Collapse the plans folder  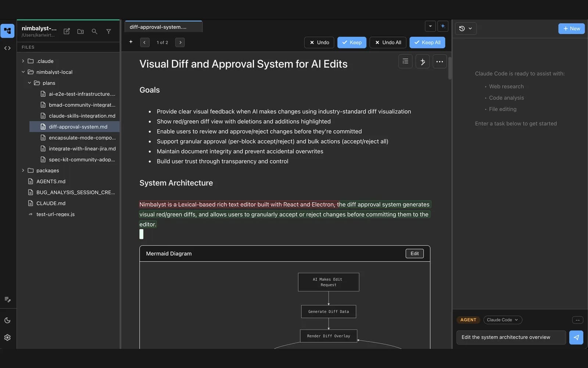(29, 83)
